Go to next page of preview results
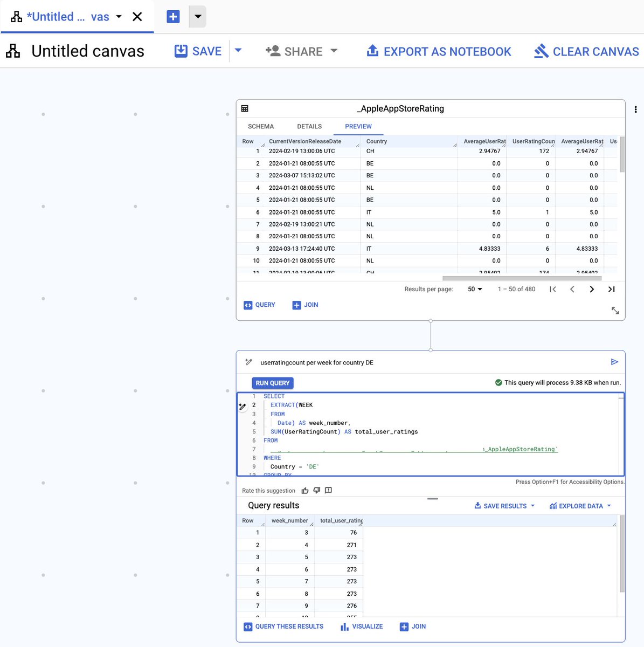The image size is (644, 647). tap(592, 289)
